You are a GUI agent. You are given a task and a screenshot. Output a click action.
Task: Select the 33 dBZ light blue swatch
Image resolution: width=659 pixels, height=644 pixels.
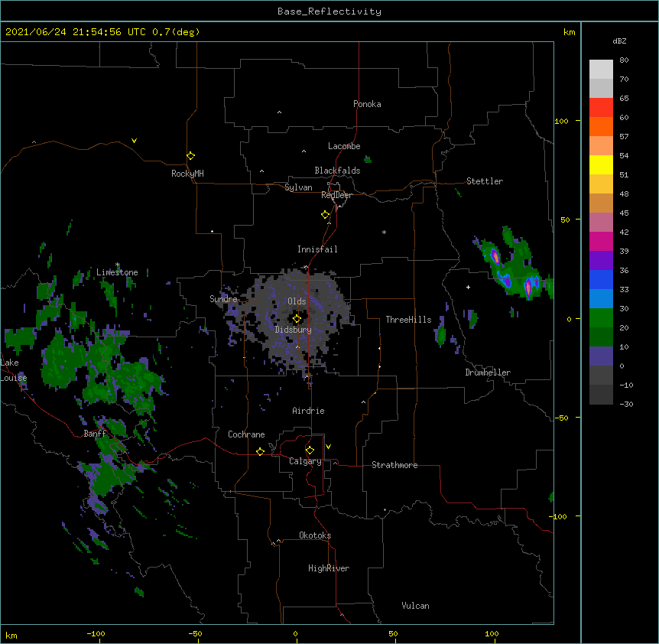pos(601,299)
